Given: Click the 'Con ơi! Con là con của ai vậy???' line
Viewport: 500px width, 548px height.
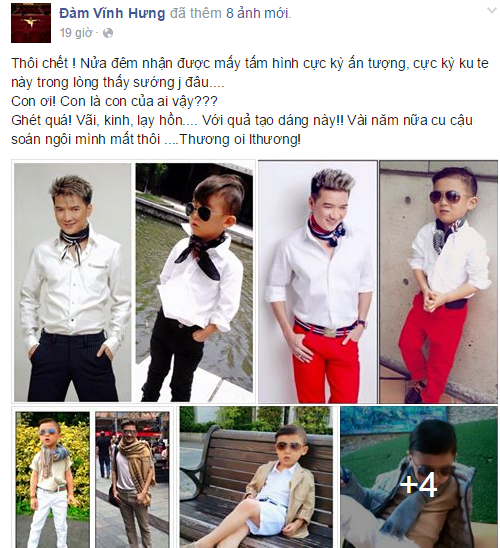Looking at the screenshot, I should pos(114,102).
